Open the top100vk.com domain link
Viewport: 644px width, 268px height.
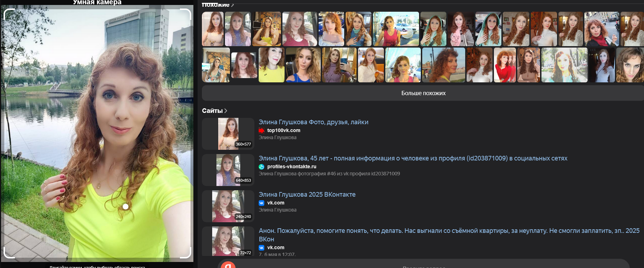(284, 130)
